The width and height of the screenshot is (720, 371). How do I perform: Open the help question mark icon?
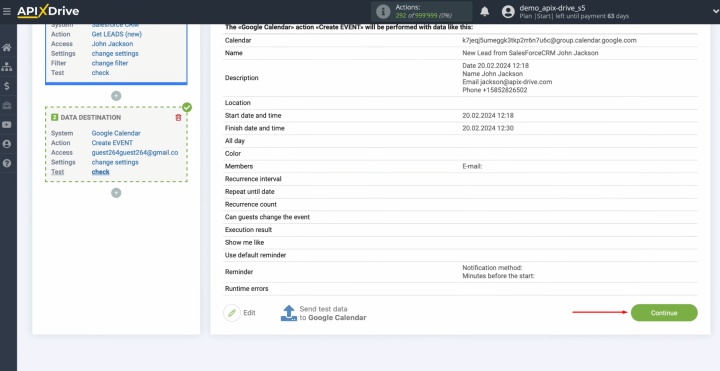(6, 163)
